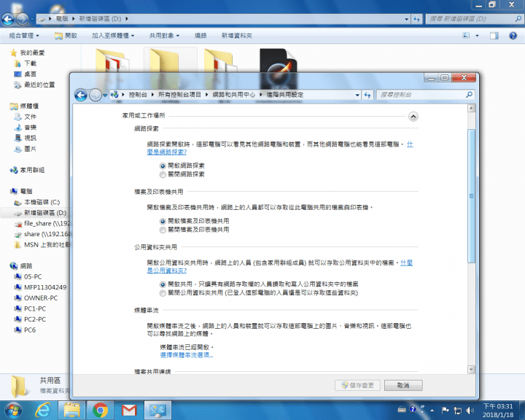
Task: Click help question mark icon in Explorer
Action: [x=513, y=36]
